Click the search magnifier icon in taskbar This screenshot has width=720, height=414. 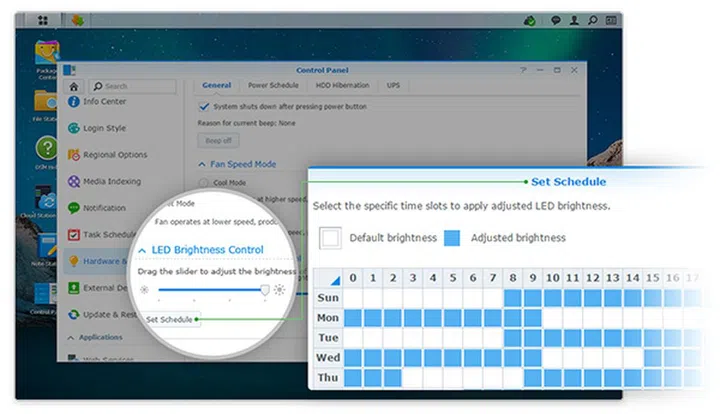point(593,20)
